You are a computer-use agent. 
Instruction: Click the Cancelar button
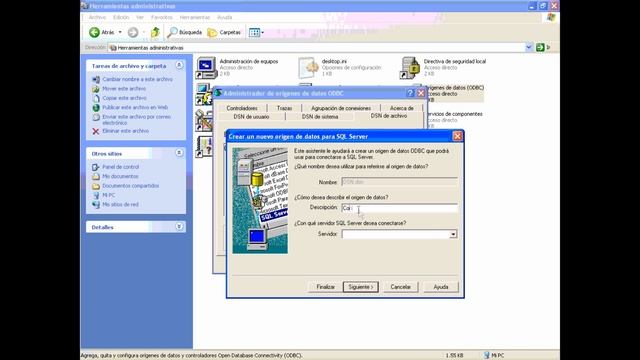(400, 287)
